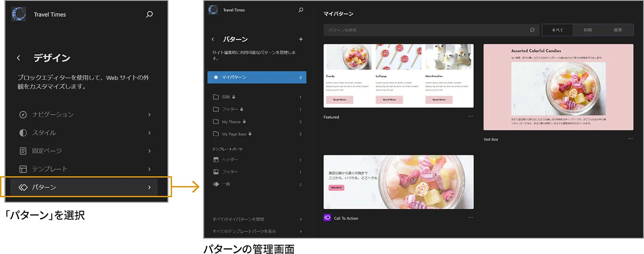Open the My Page Base pattern folder
This screenshot has width=644, height=254.
click(257, 134)
